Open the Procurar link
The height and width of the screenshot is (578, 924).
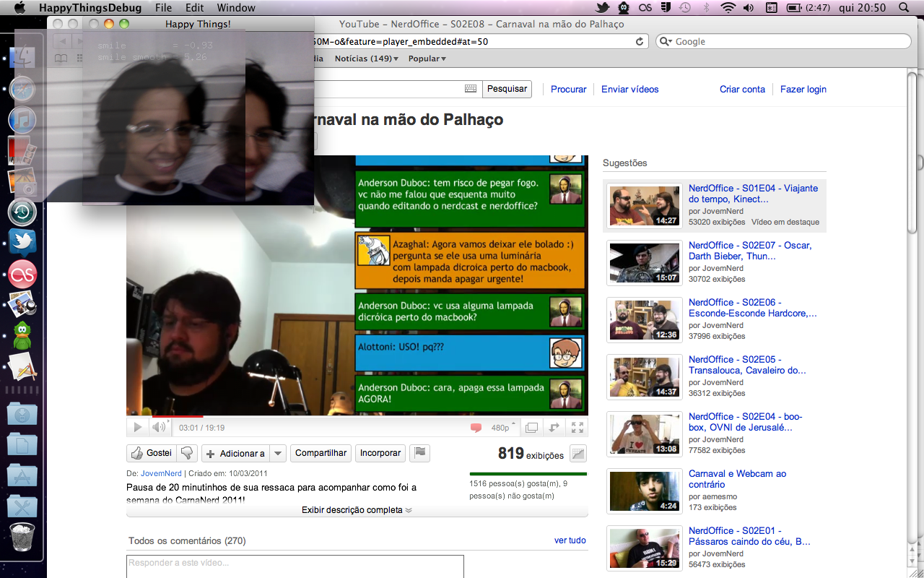569,89
